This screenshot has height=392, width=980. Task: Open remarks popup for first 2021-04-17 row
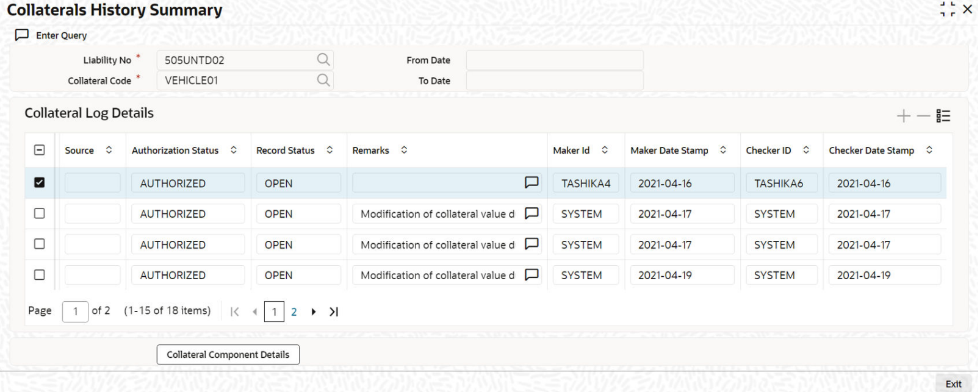point(531,213)
